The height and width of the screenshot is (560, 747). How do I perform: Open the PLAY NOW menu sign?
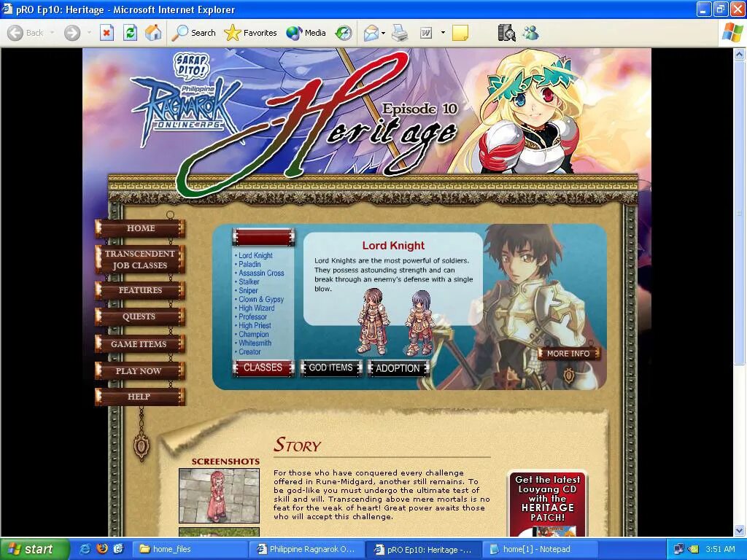(139, 371)
